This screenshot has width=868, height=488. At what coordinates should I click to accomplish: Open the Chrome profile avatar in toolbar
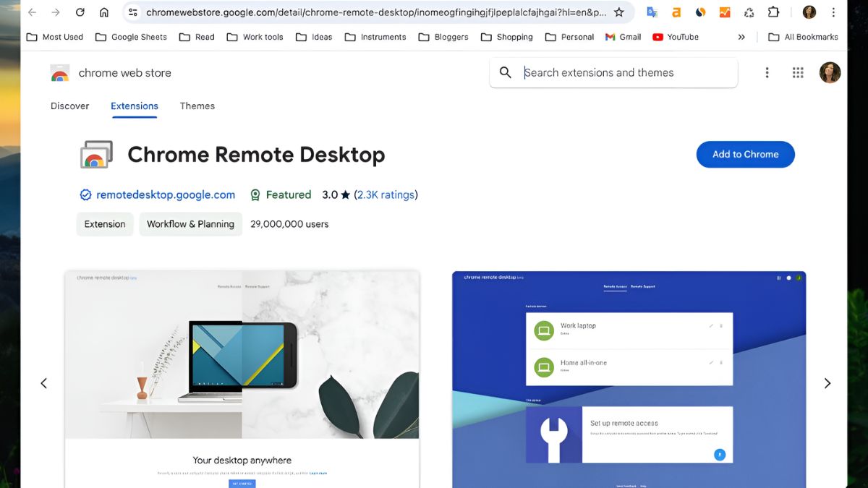pos(809,12)
